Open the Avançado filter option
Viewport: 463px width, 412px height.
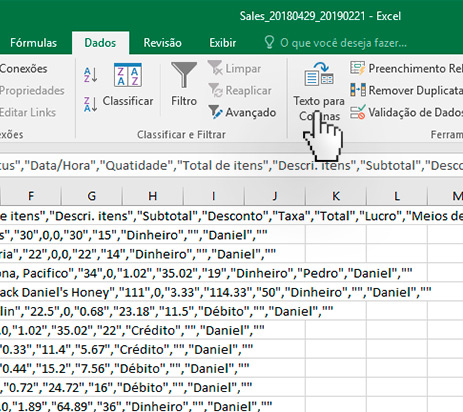click(x=242, y=112)
